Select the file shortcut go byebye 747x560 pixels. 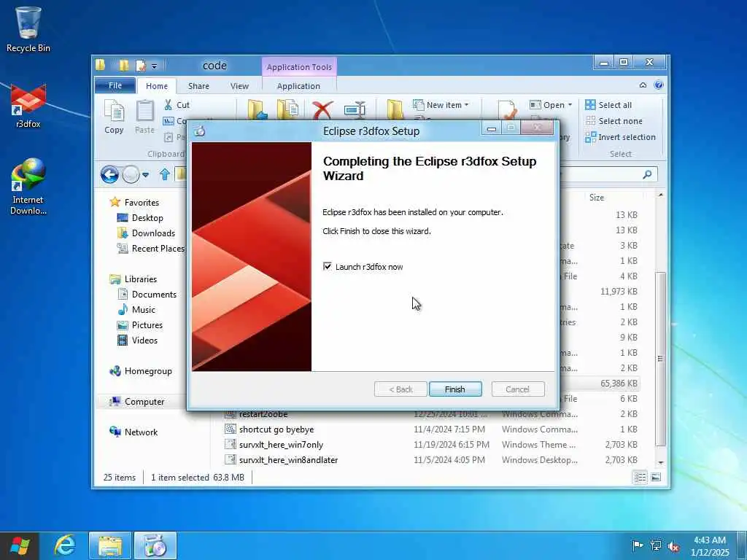point(276,429)
